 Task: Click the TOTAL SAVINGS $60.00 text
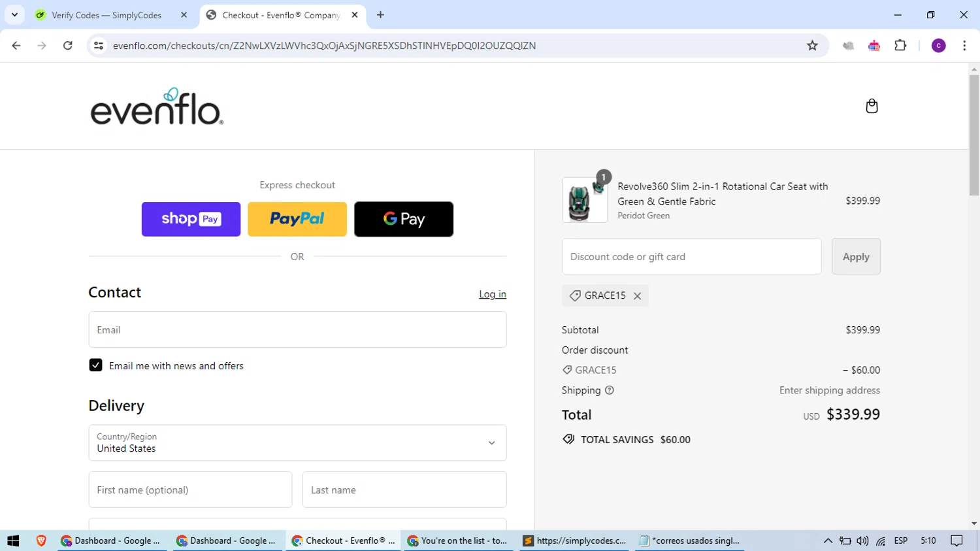(x=635, y=440)
